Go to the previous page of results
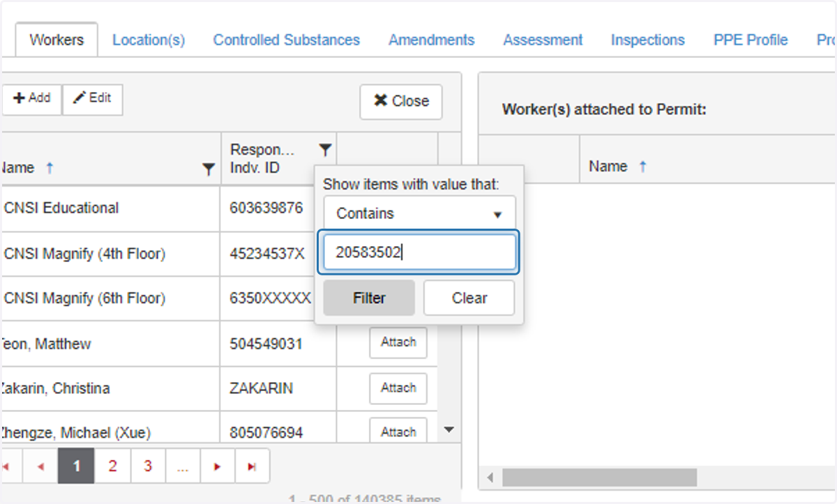Viewport: 837px width, 504px height. (40, 466)
